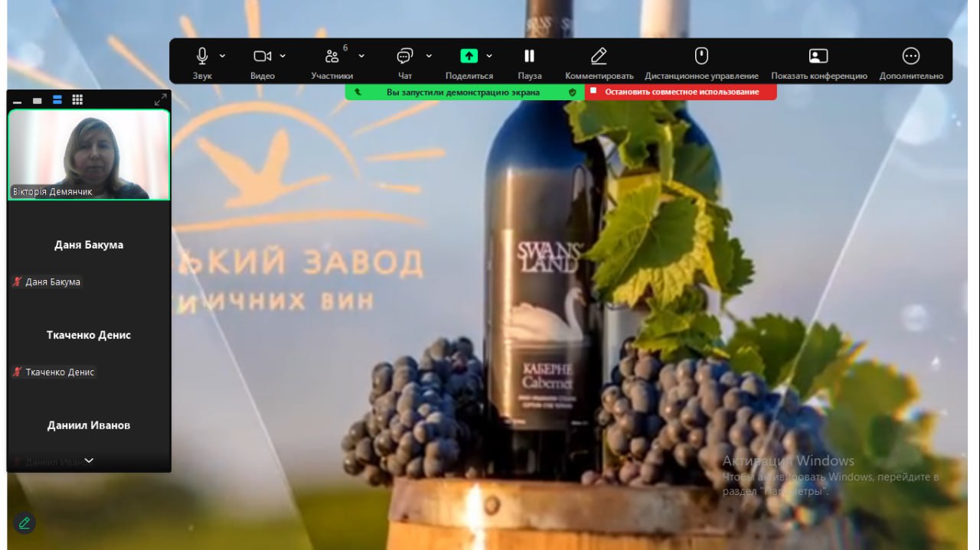The height and width of the screenshot is (550, 980).
Task: Select the Даниил Иванов participant tile
Action: point(89,426)
